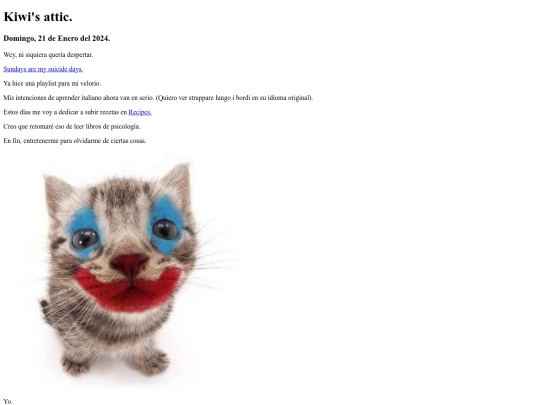Viewport: 540px width, 405px height.
Task: Click the kitten's left ear
Action: pos(57,193)
